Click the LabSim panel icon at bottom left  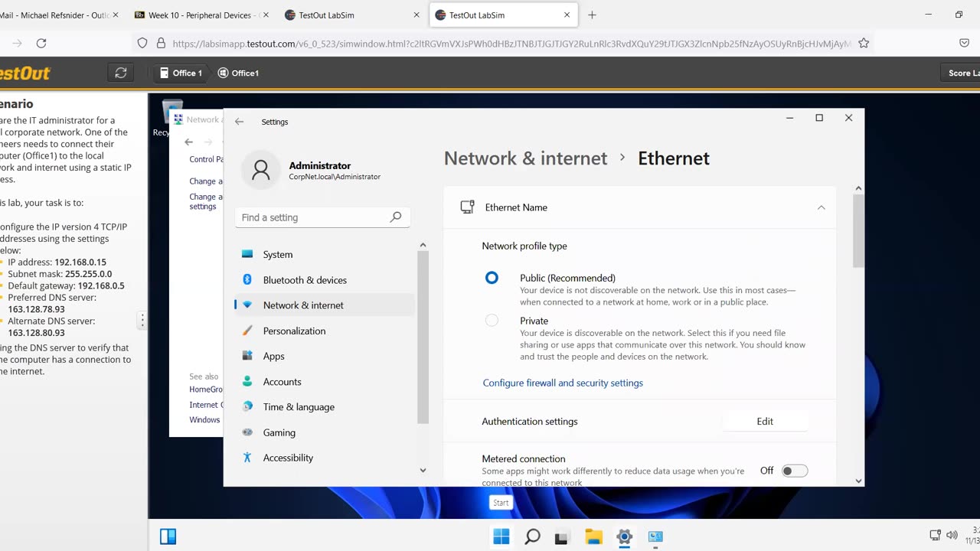pos(168,536)
